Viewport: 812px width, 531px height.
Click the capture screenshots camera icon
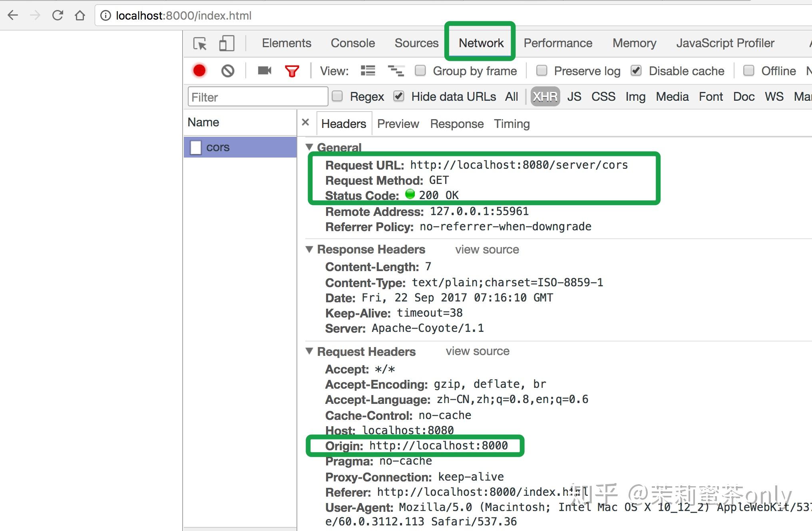click(264, 71)
